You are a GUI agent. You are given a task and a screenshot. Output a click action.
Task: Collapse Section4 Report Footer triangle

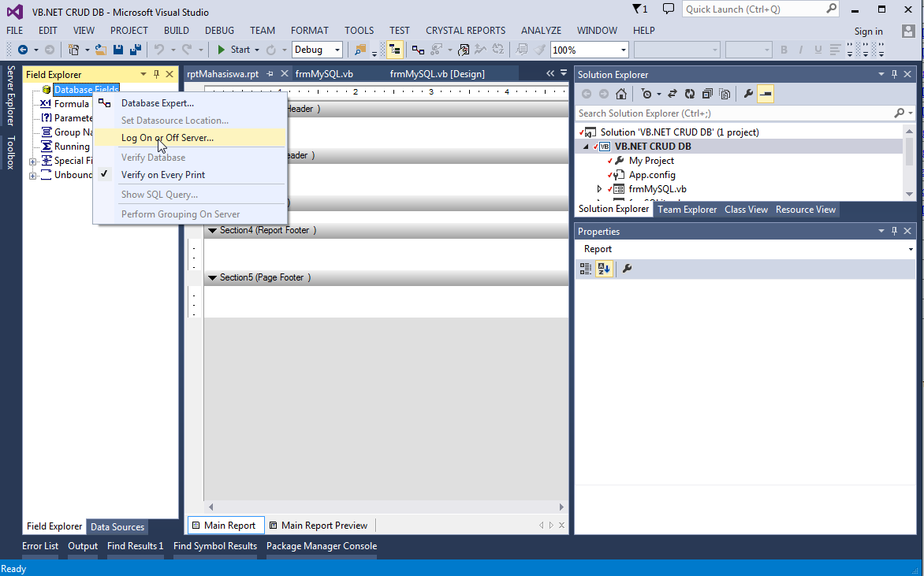pyautogui.click(x=213, y=231)
